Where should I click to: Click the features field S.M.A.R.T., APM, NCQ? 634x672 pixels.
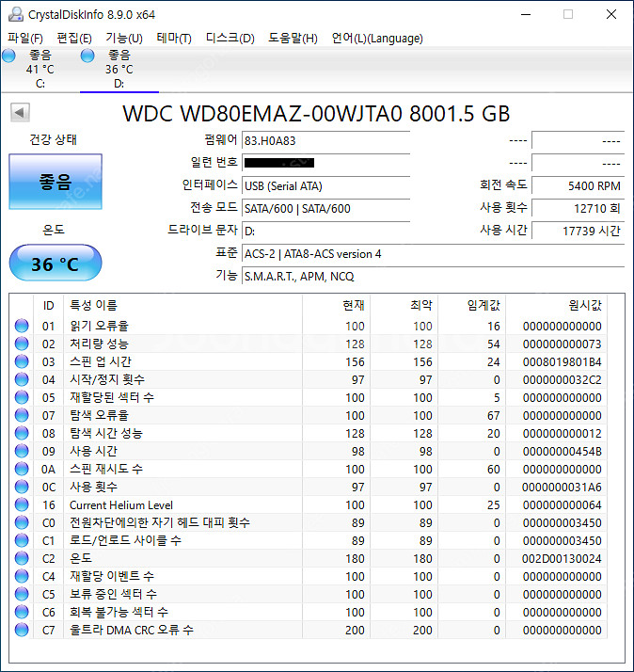coord(433,277)
